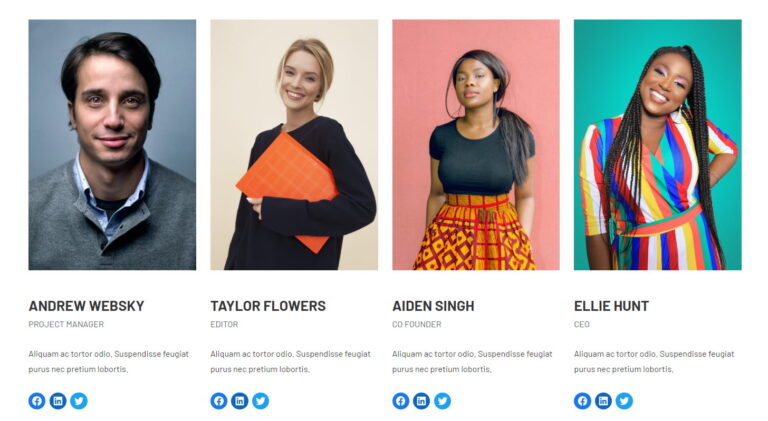
Task: Select Aiden Singh's portrait photo
Action: point(476,145)
